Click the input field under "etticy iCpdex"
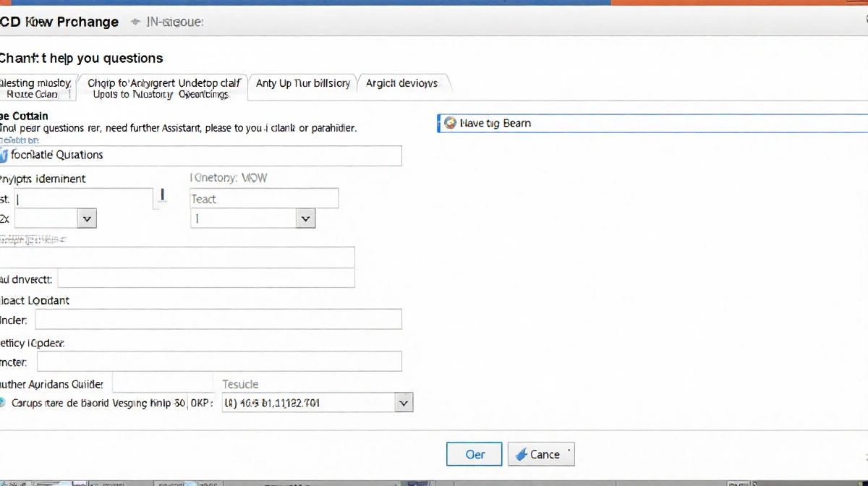The image size is (868, 486). [x=218, y=361]
